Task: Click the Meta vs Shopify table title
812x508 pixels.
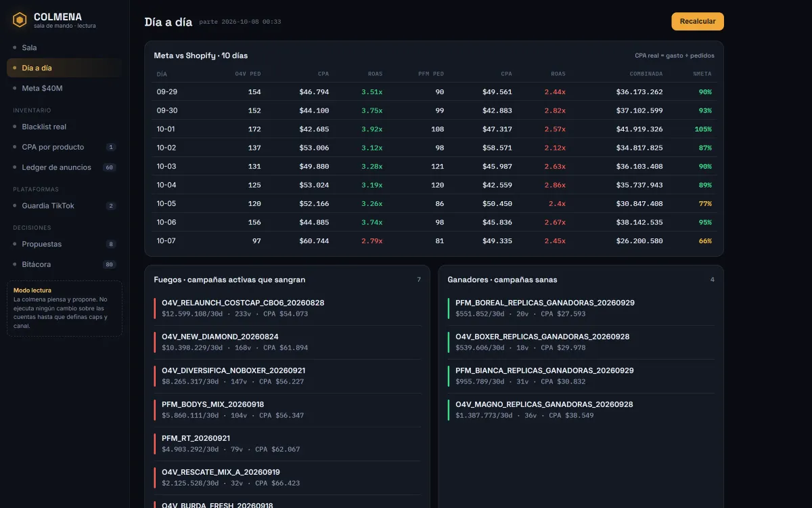Action: pyautogui.click(x=201, y=56)
